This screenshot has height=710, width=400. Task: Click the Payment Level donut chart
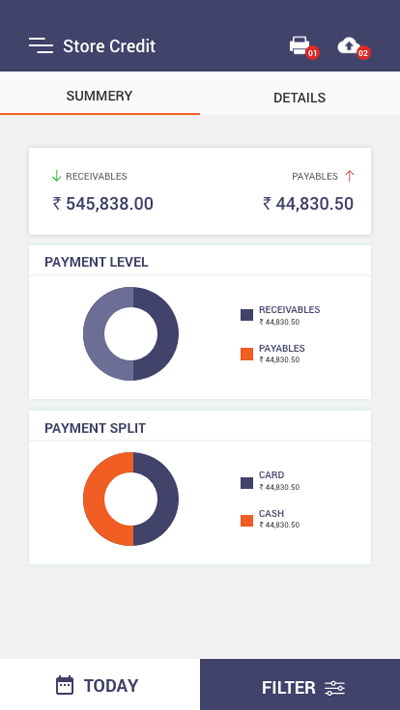click(x=131, y=334)
